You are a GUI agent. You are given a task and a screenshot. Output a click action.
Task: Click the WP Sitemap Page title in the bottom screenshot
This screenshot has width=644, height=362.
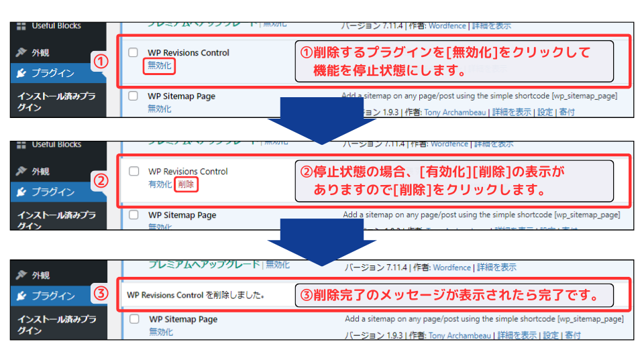(183, 319)
